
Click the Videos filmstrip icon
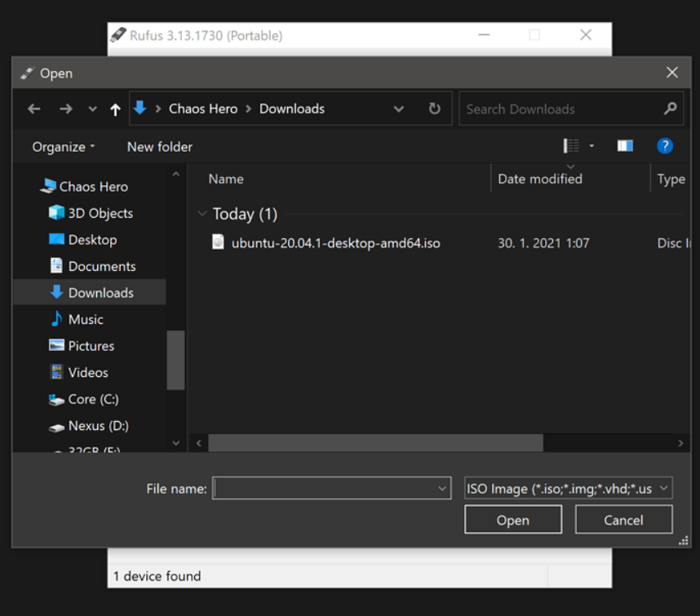pyautogui.click(x=56, y=372)
